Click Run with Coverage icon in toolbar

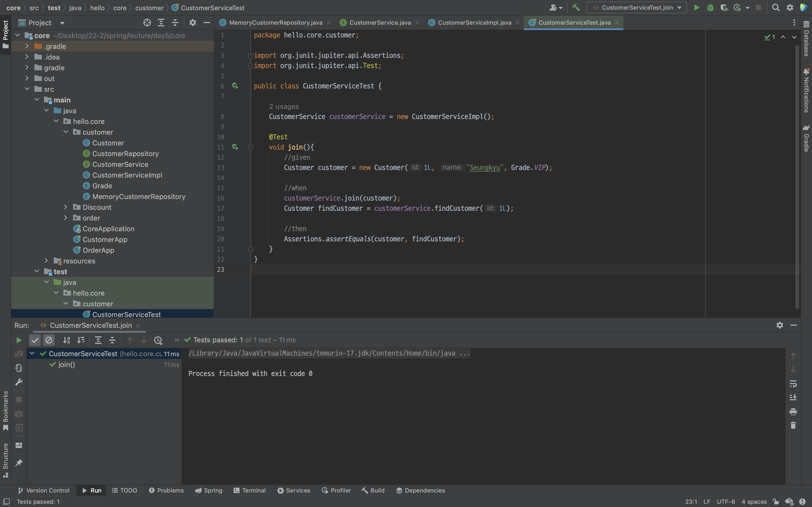[x=724, y=8]
